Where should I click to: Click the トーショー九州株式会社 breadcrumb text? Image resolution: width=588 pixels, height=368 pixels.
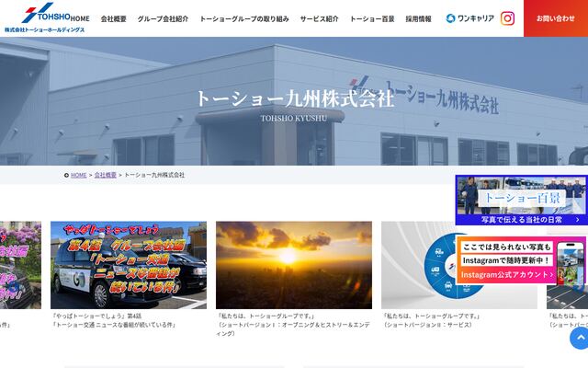(x=154, y=175)
